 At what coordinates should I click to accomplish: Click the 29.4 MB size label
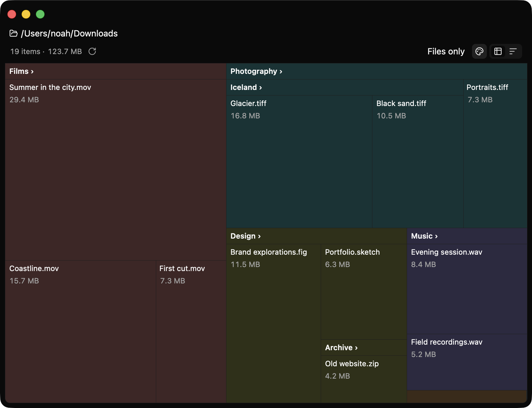(x=24, y=100)
